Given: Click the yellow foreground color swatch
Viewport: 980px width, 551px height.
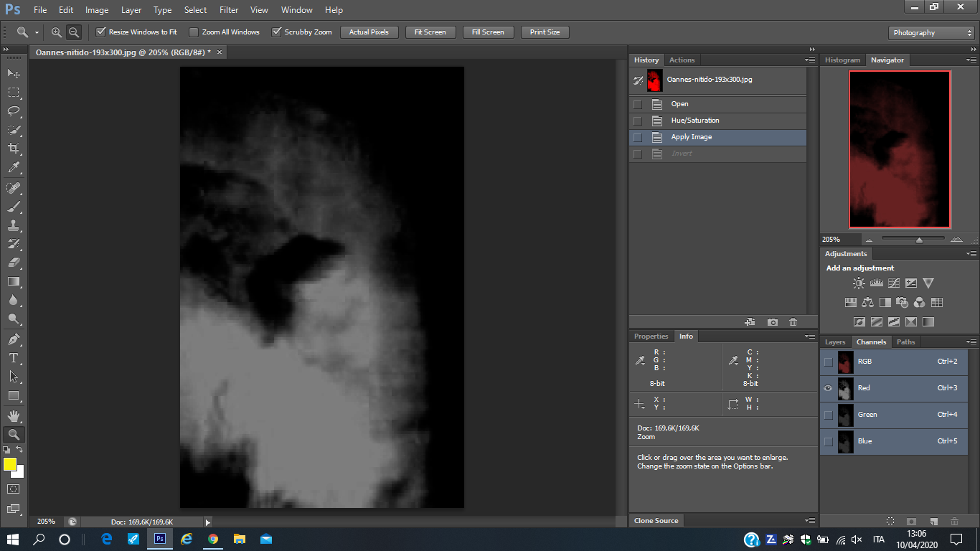Looking at the screenshot, I should coord(10,465).
